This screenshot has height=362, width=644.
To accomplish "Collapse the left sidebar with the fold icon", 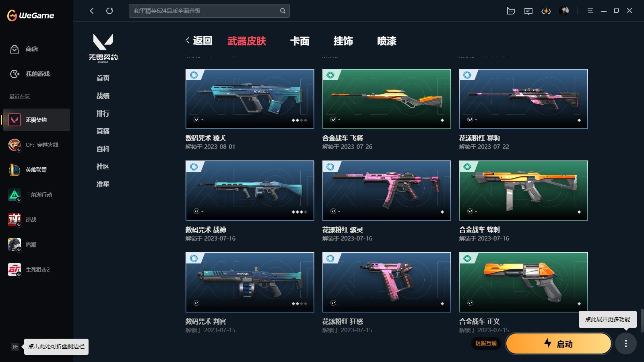I will pos(15,347).
